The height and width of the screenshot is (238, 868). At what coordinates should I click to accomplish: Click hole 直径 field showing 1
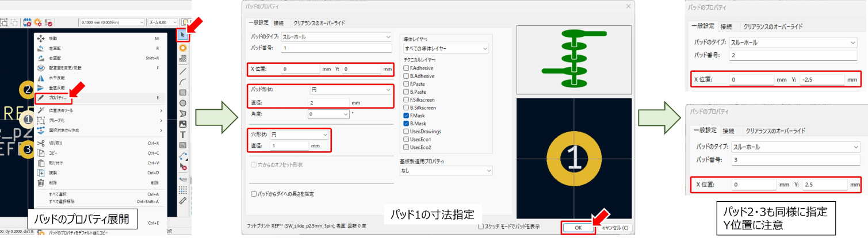(x=289, y=146)
